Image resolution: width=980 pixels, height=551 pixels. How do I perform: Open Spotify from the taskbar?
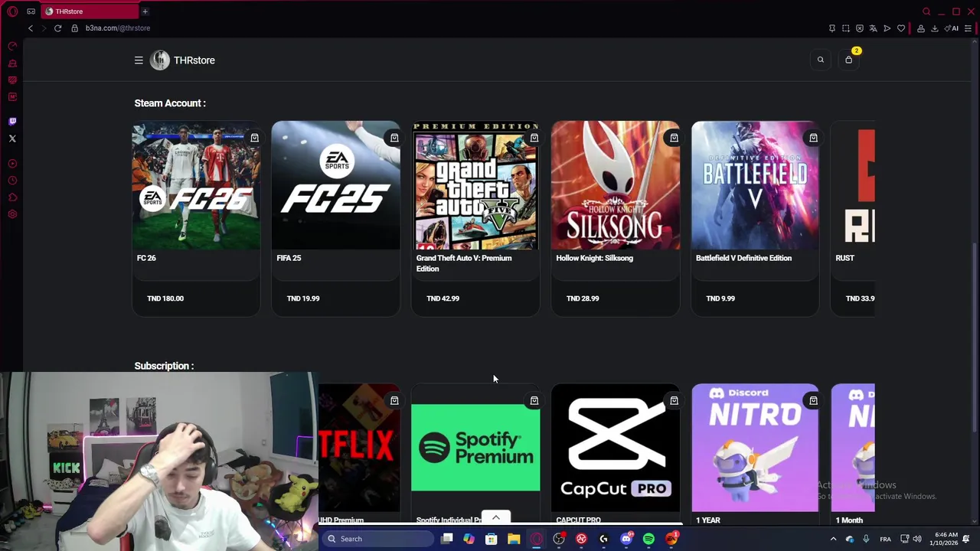(x=648, y=539)
